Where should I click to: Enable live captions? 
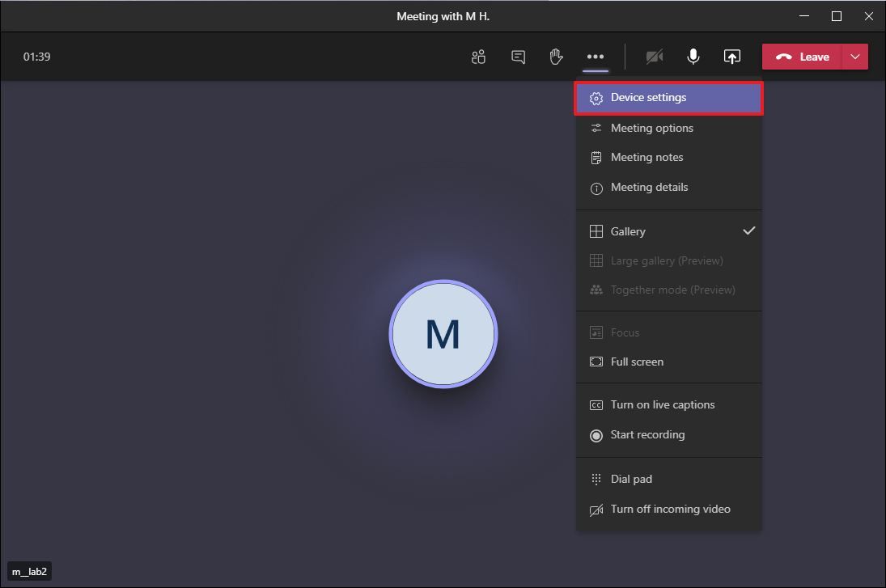(662, 404)
